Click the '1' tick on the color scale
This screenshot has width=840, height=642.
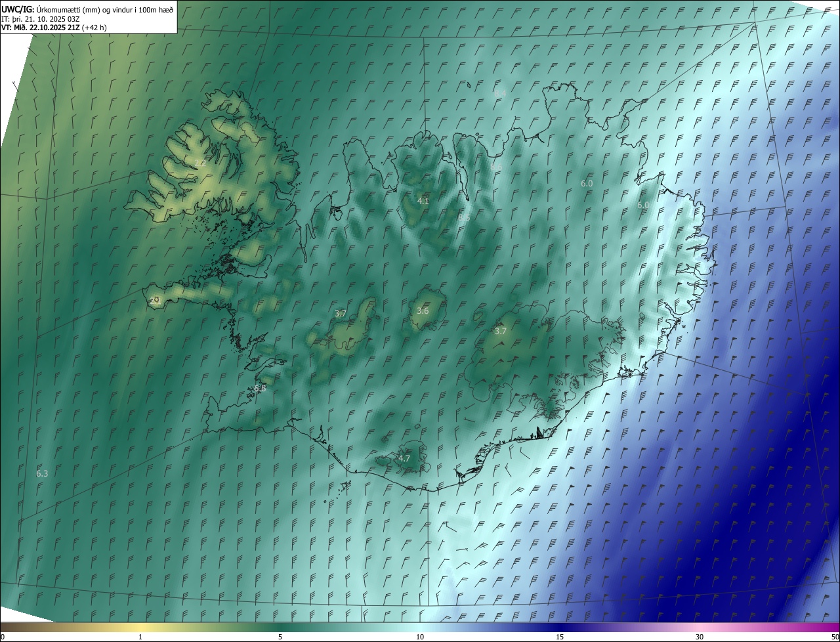(x=140, y=637)
